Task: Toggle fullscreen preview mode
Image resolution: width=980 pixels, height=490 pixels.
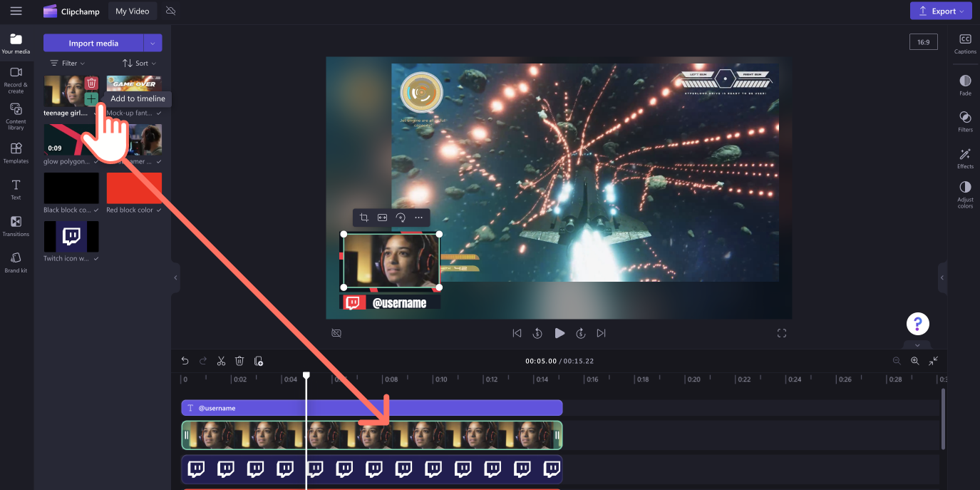Action: [781, 333]
